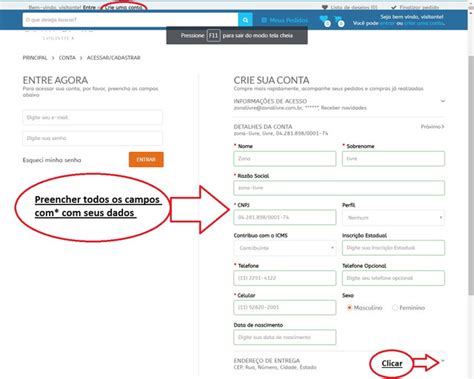Click the 'Próximo' link in Detalhes da Conta
This screenshot has height=379, width=474.
432,127
